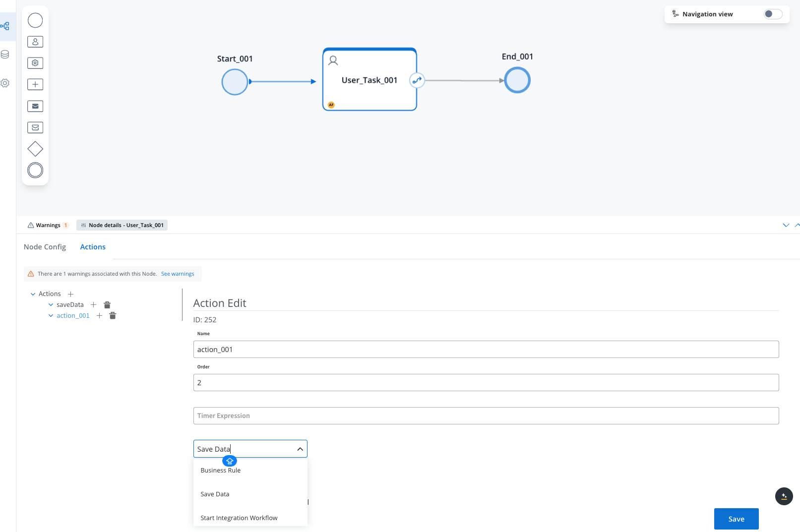Switch to Node Config tab

coord(45,247)
